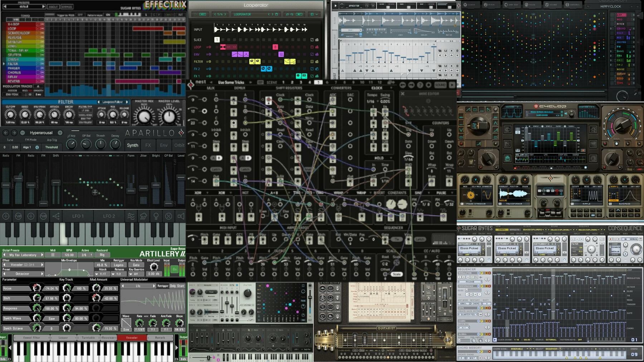Click the minus icon beside Hyperarousal preset
Screen dimensions: 644x362
coord(22,133)
